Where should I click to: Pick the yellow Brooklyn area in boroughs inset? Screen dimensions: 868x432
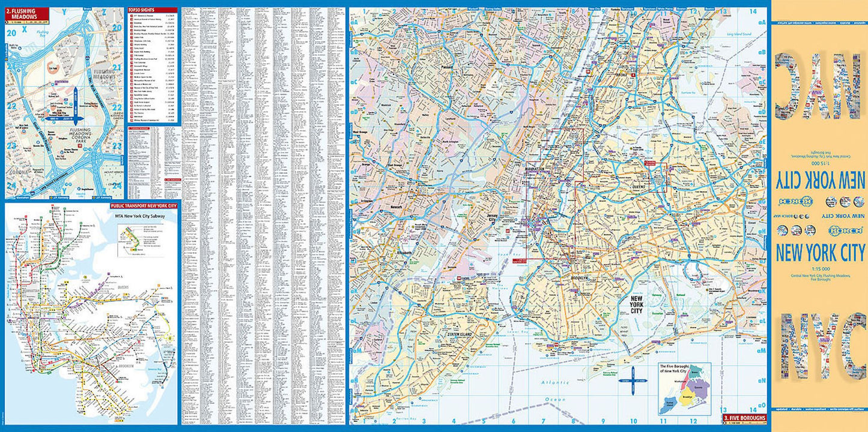(686, 398)
